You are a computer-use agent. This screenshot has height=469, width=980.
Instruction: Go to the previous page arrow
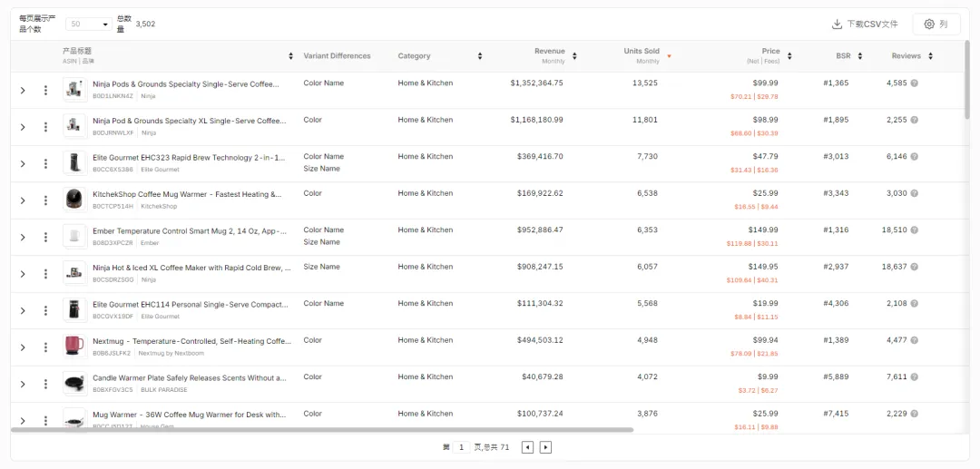(x=527, y=447)
